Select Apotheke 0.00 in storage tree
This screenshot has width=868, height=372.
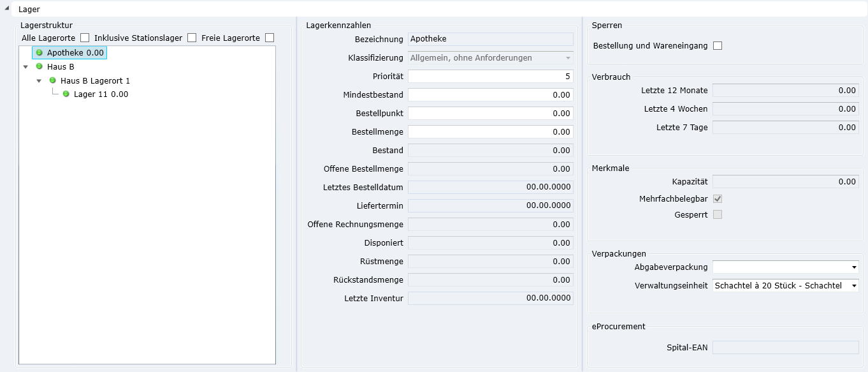(x=75, y=53)
